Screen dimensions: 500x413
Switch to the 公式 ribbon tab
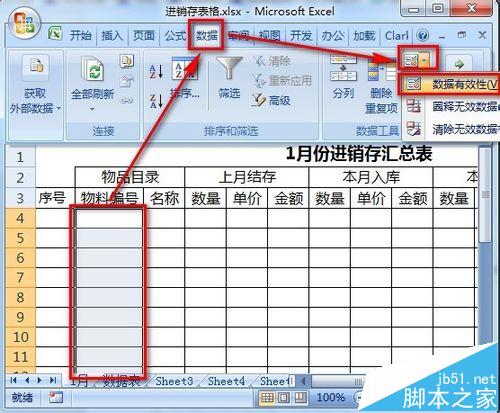pyautogui.click(x=175, y=35)
